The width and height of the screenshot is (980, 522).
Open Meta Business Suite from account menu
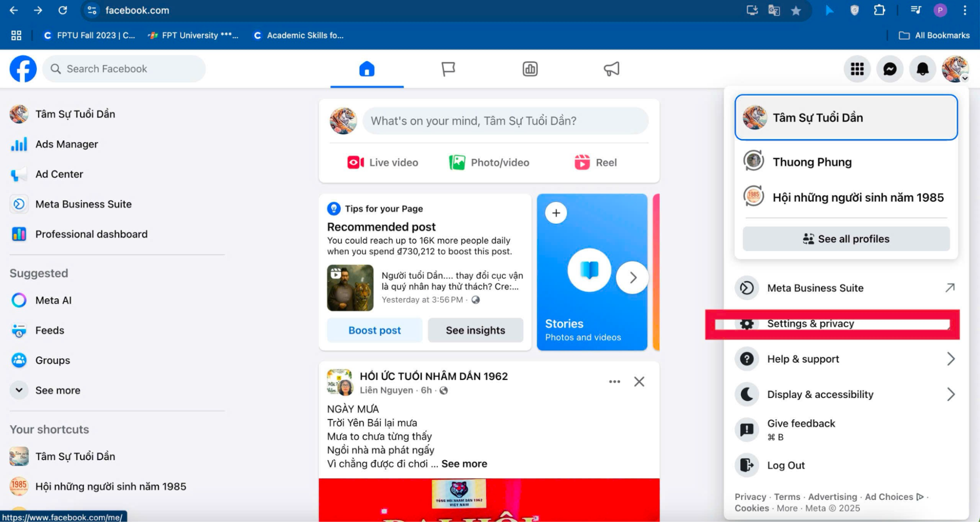point(846,288)
